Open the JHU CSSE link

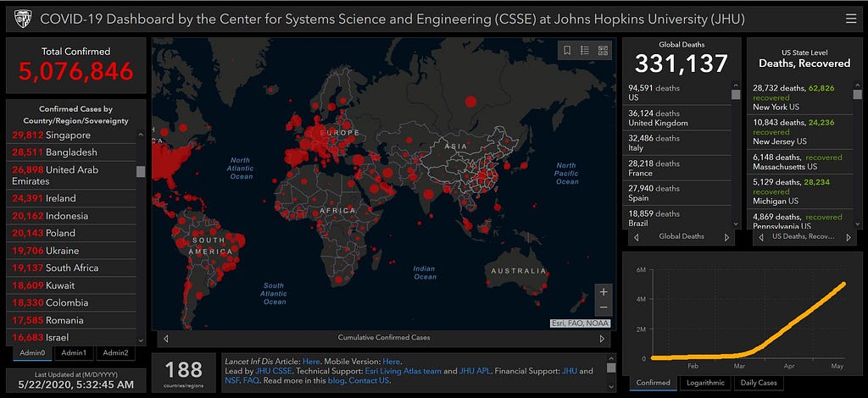pyautogui.click(x=274, y=372)
